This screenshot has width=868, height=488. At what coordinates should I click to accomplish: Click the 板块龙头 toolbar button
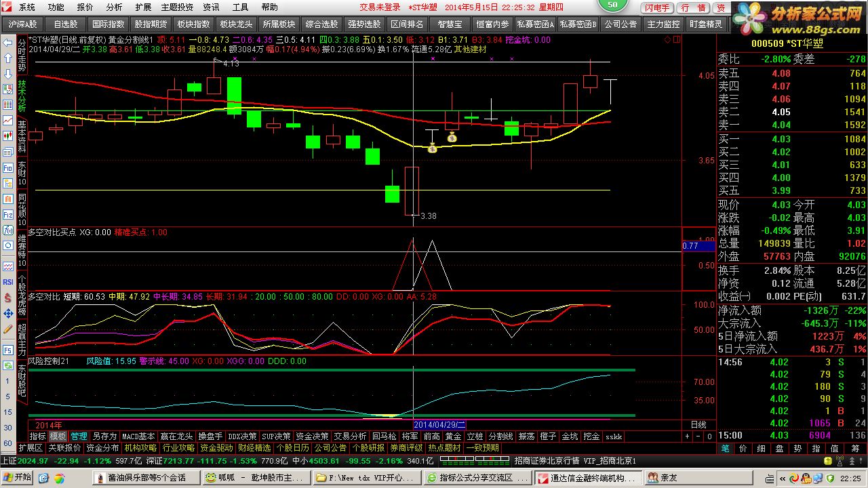click(x=235, y=24)
